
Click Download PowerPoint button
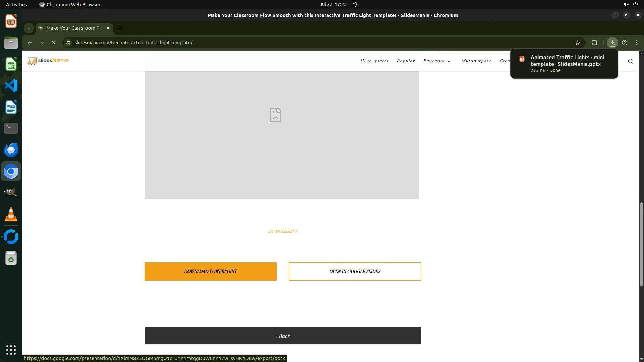click(210, 271)
